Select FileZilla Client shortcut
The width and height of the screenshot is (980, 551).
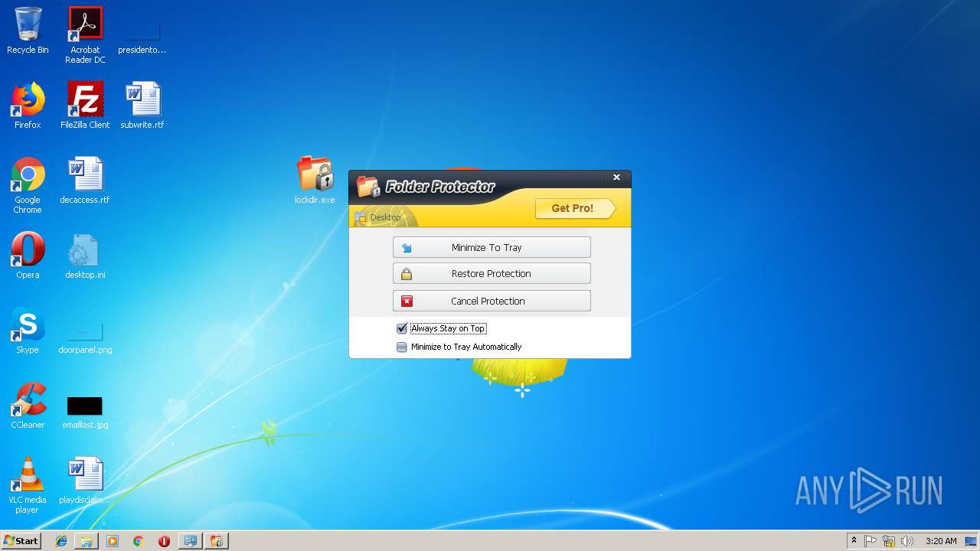click(85, 106)
